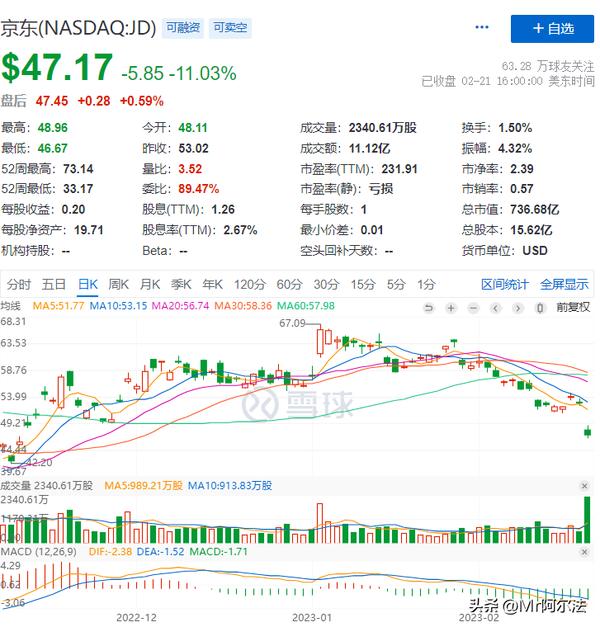Select the 周K chart tab
The height and width of the screenshot is (627, 600).
pyautogui.click(x=118, y=284)
